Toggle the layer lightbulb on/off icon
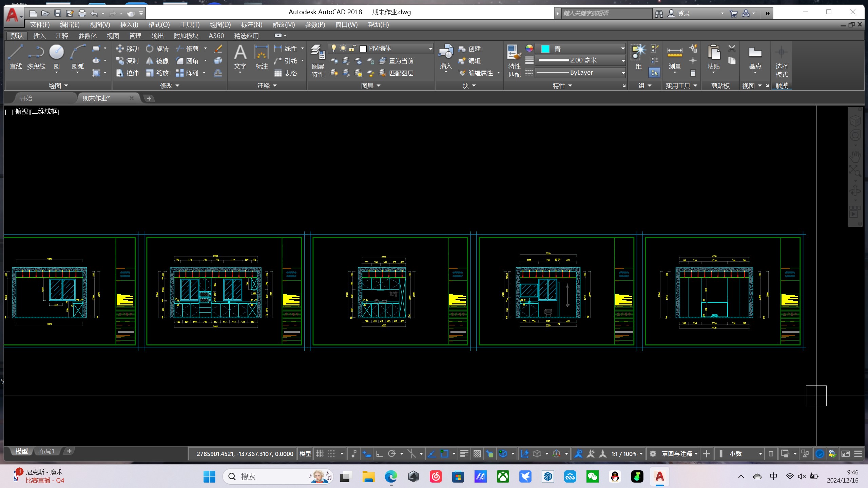Screen dimensions: 868x488 tap(334, 48)
